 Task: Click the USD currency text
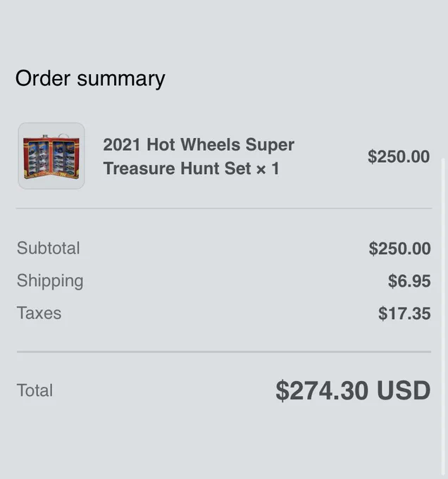[404, 390]
